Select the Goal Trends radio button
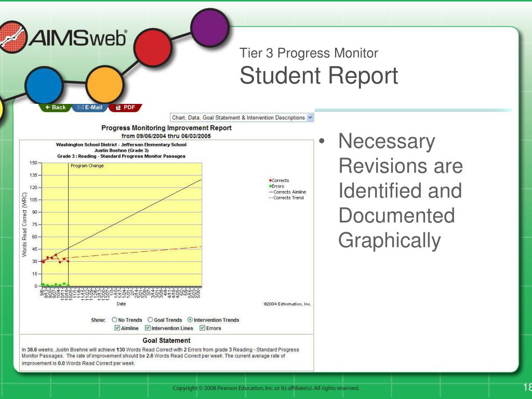 pyautogui.click(x=150, y=320)
